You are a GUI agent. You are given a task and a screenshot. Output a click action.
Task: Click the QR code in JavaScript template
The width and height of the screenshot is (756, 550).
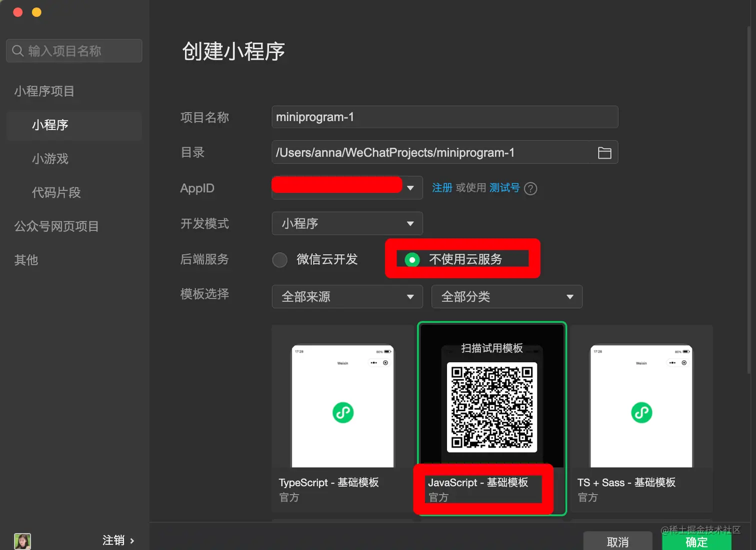(x=492, y=407)
